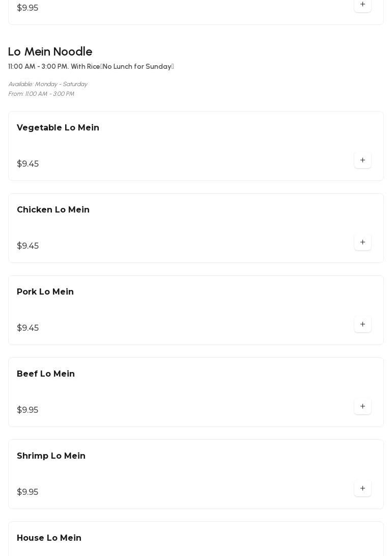Add Vegetable Lo Mein with plus icon
Image resolution: width=392 pixels, height=556 pixels.
[x=362, y=161]
